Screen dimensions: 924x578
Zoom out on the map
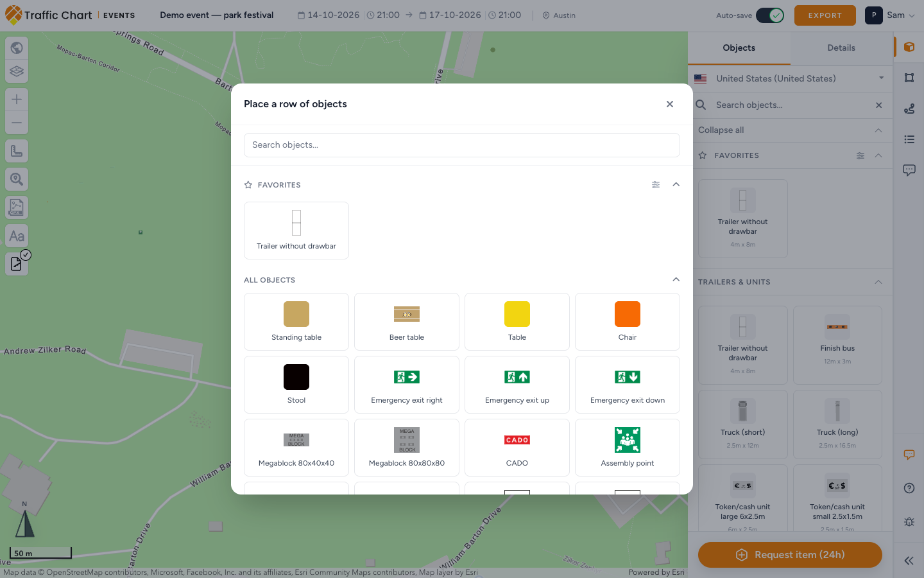17,123
